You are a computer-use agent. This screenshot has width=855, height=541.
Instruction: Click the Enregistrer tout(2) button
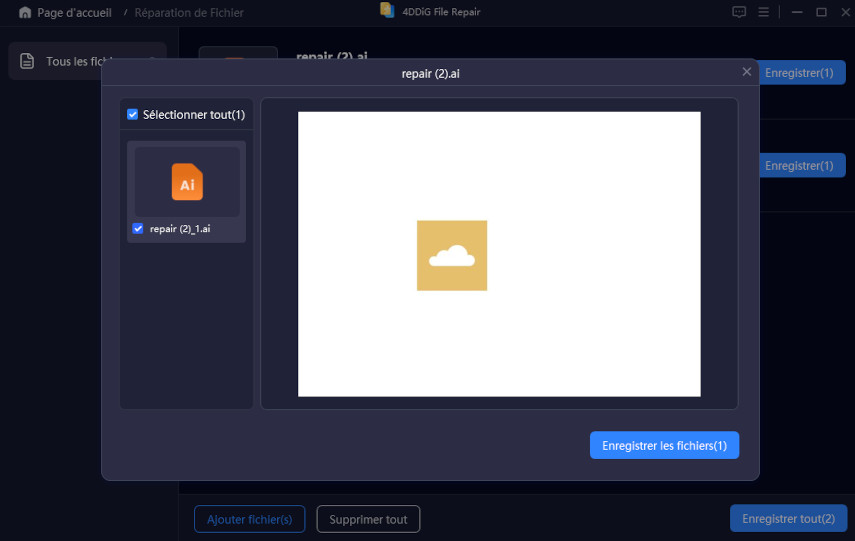[787, 519]
